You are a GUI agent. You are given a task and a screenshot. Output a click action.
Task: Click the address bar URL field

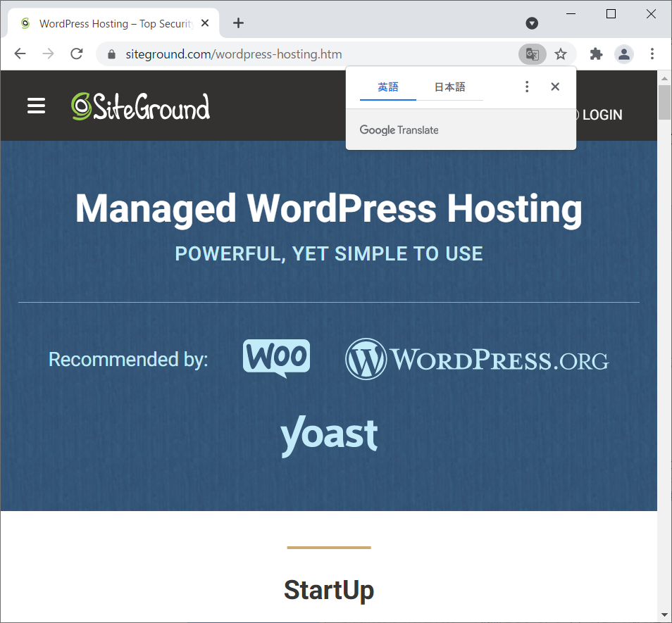click(310, 54)
